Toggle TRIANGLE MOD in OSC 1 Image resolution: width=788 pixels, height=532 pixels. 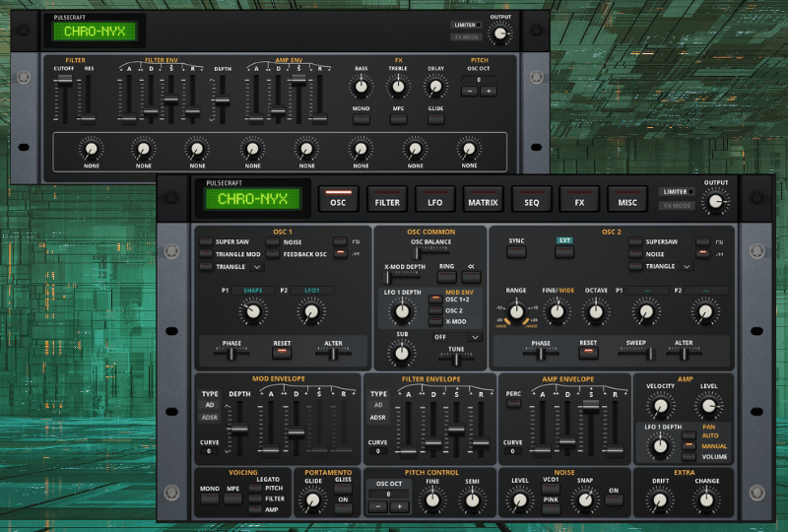pos(206,254)
